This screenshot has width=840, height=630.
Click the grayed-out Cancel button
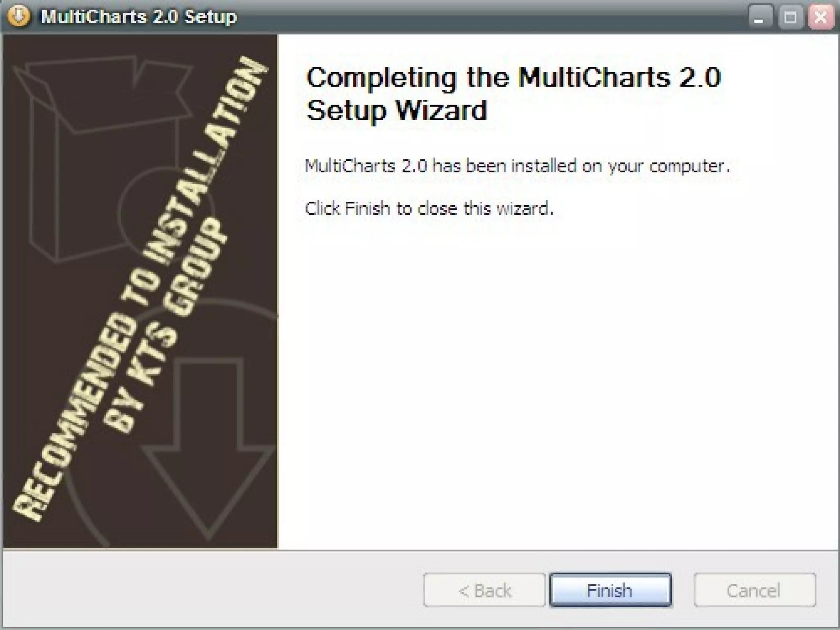(x=754, y=590)
